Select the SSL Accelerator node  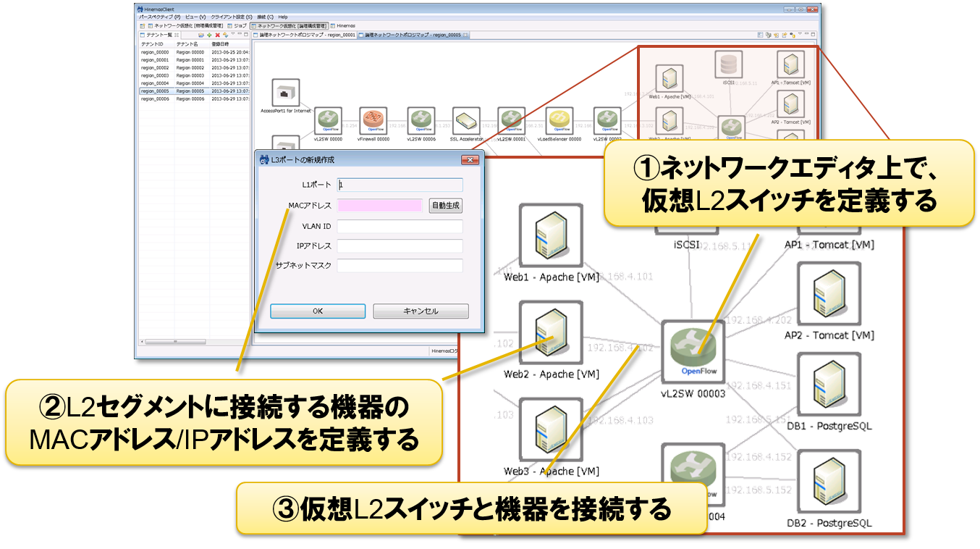click(467, 120)
